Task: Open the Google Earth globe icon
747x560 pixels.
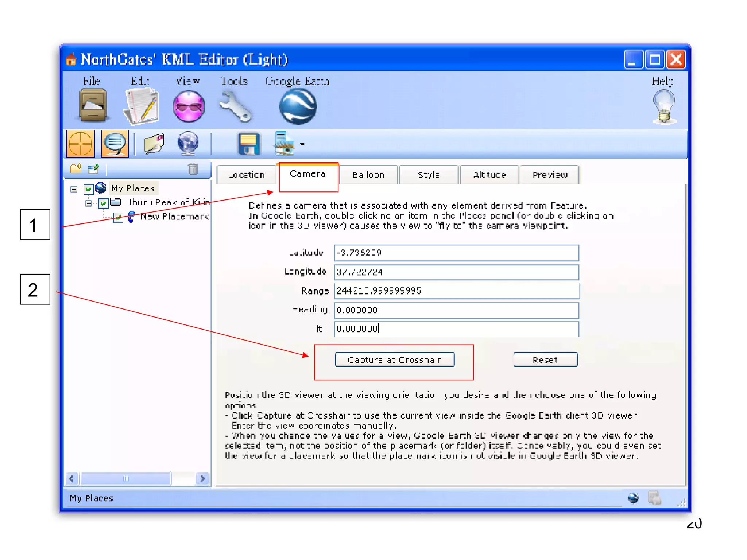Action: [x=298, y=106]
